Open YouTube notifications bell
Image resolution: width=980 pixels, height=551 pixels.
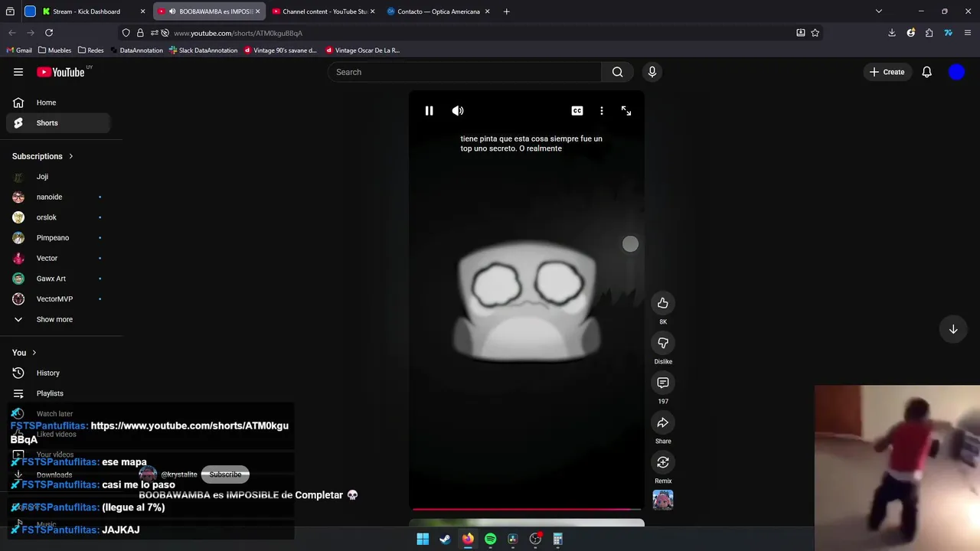tap(927, 72)
